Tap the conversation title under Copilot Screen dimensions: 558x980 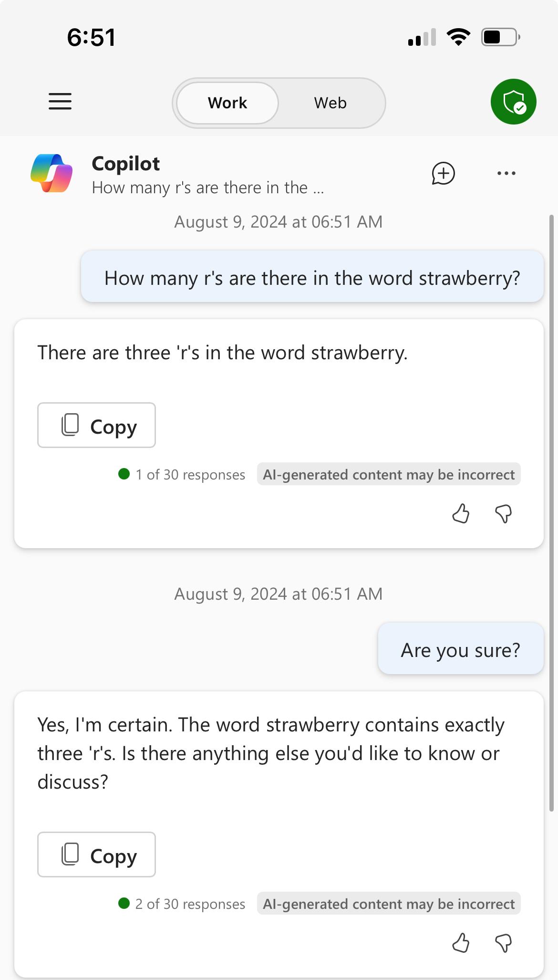[208, 188]
